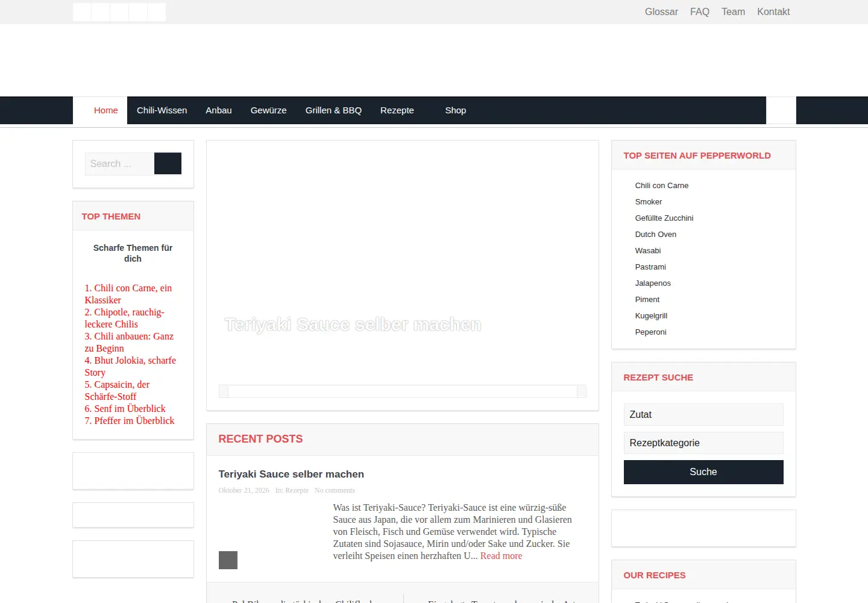Viewport: 868px width, 603px height.
Task: Click the 'Rezepte' category link under the post
Action: [x=297, y=490]
